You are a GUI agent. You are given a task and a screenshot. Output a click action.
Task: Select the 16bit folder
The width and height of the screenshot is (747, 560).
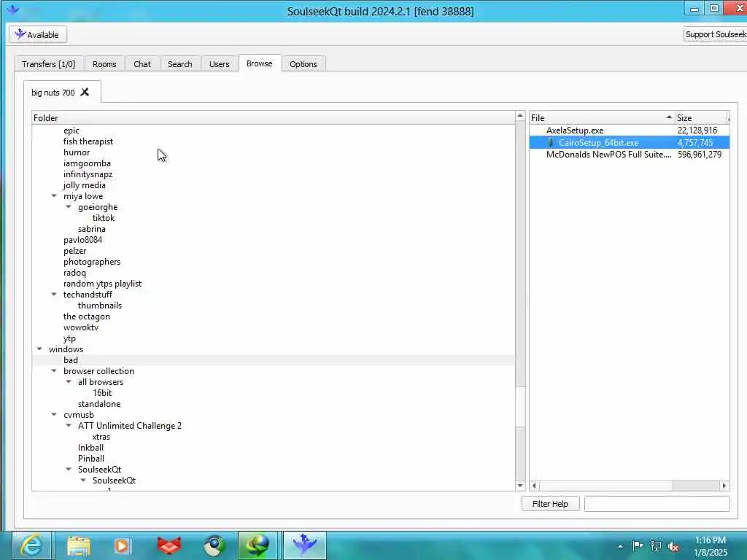102,393
